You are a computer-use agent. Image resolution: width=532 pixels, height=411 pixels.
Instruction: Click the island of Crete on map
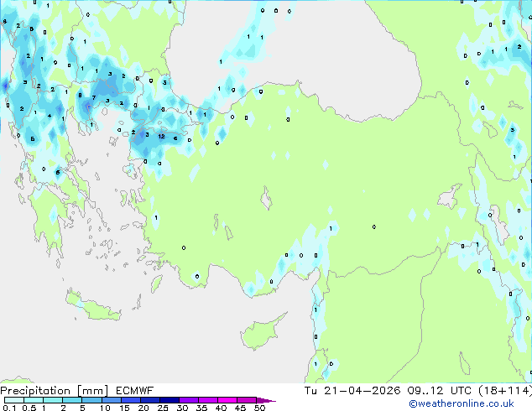[93, 306]
